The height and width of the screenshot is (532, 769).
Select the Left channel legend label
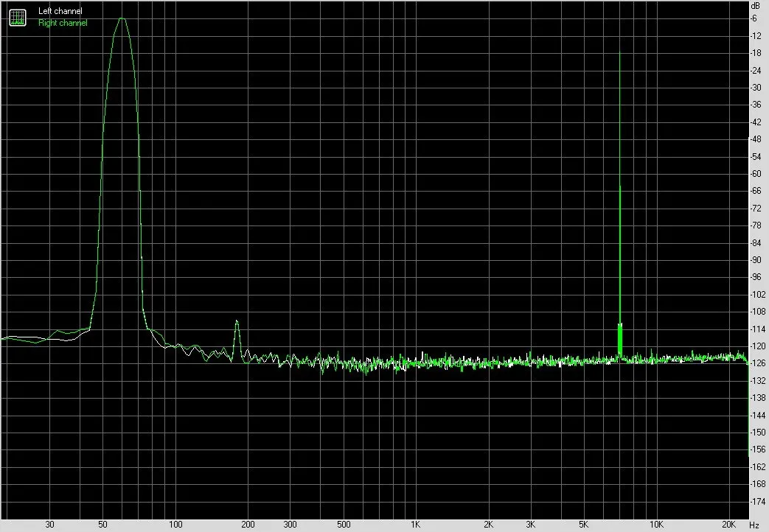coord(60,11)
